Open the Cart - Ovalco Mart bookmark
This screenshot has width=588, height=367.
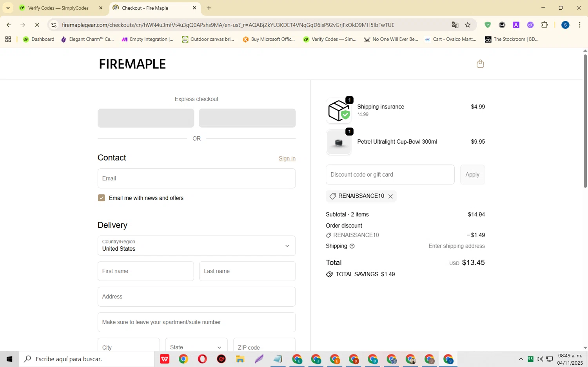450,39
